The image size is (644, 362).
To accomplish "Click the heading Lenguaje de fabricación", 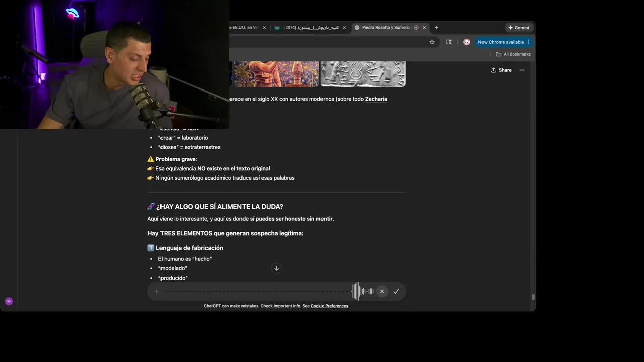I will click(189, 248).
